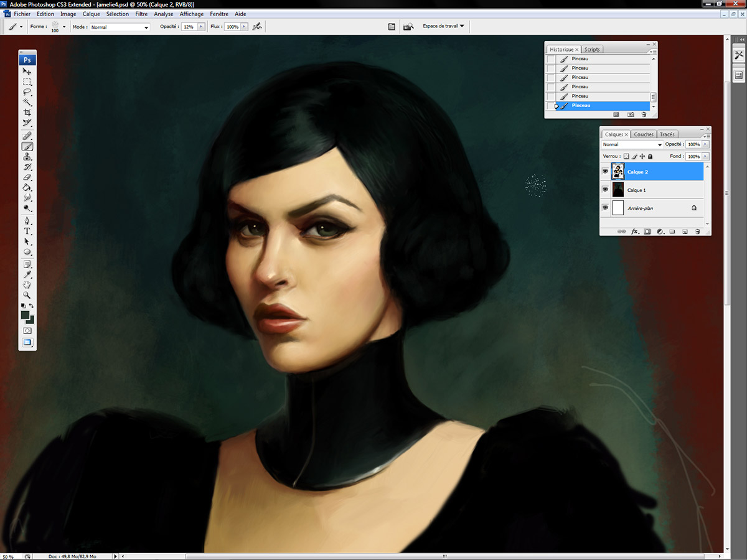Switch to the Scripts tab

point(592,49)
